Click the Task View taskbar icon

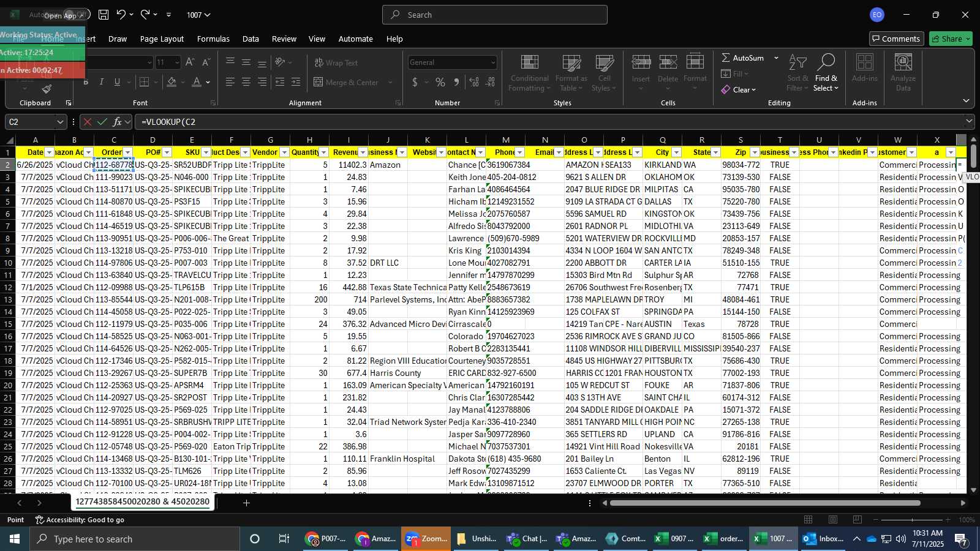click(284, 539)
